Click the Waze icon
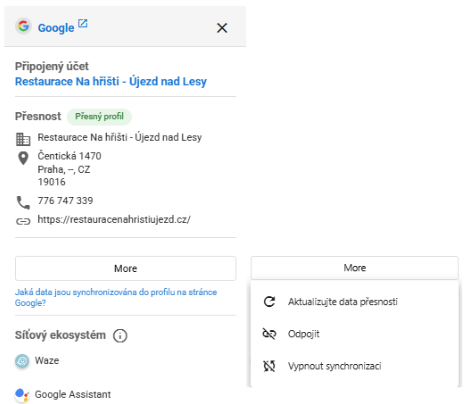Image resolution: width=473 pixels, height=404 pixels. point(22,361)
